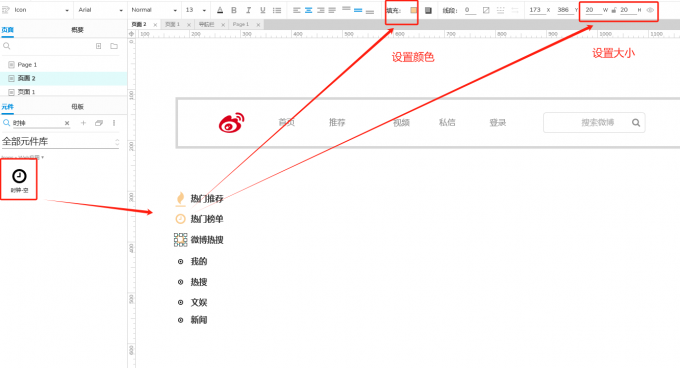This screenshot has height=368, width=680.
Task: Click the ruler origin icon at canvas corner
Action: click(131, 33)
